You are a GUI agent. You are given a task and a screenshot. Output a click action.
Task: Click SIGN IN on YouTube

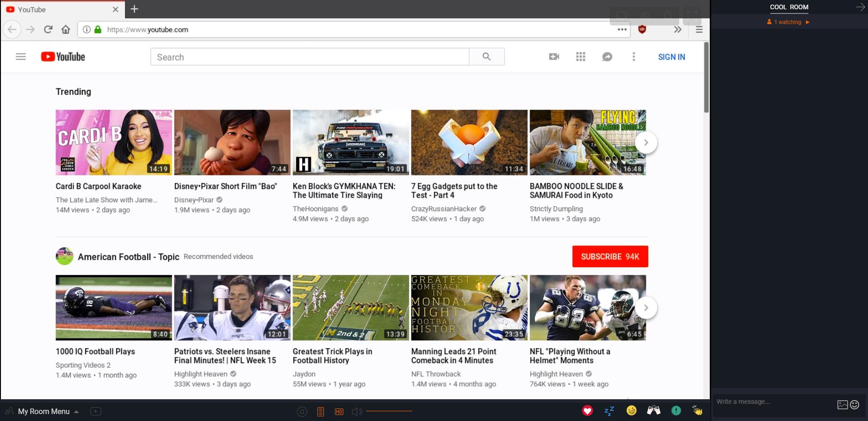[671, 57]
